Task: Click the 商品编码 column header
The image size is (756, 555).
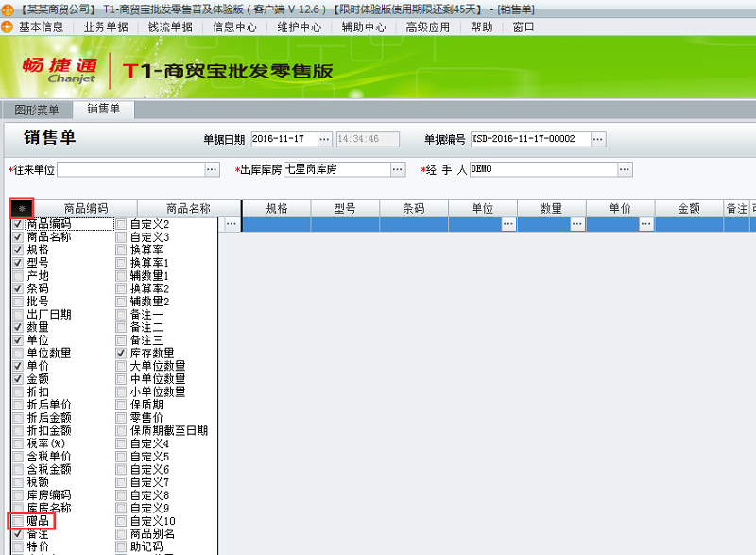Action: coord(86,208)
